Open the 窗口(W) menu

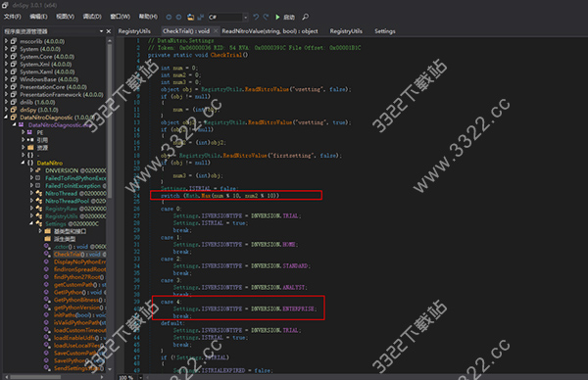[121, 17]
